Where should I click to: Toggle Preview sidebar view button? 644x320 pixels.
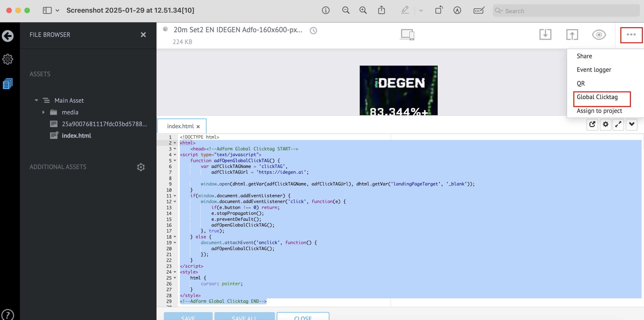tap(47, 10)
